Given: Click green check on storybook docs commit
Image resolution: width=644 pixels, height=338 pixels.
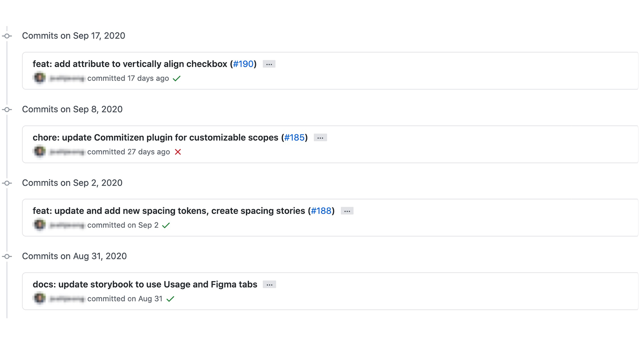Looking at the screenshot, I should [170, 299].
